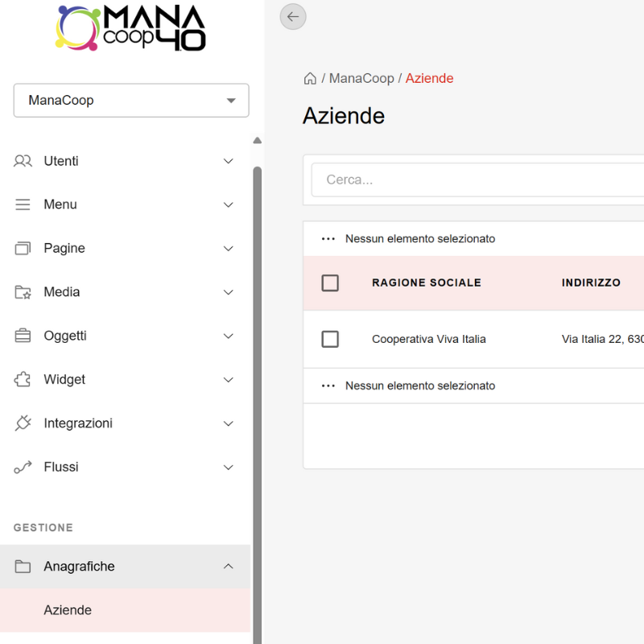This screenshot has height=644, width=644.
Task: Click the Utenti people icon
Action: (x=23, y=161)
